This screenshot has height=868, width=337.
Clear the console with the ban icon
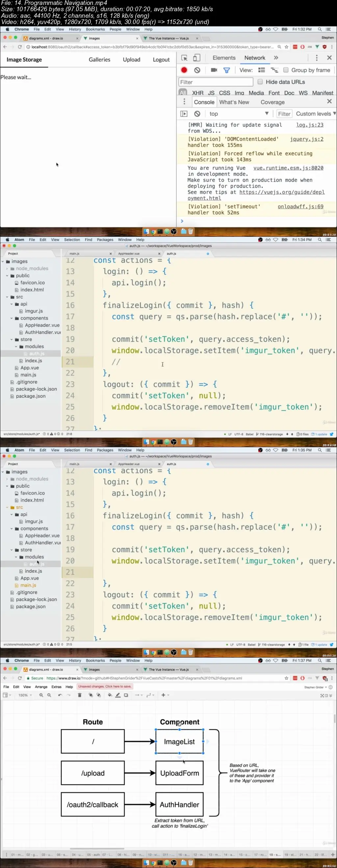(197, 114)
